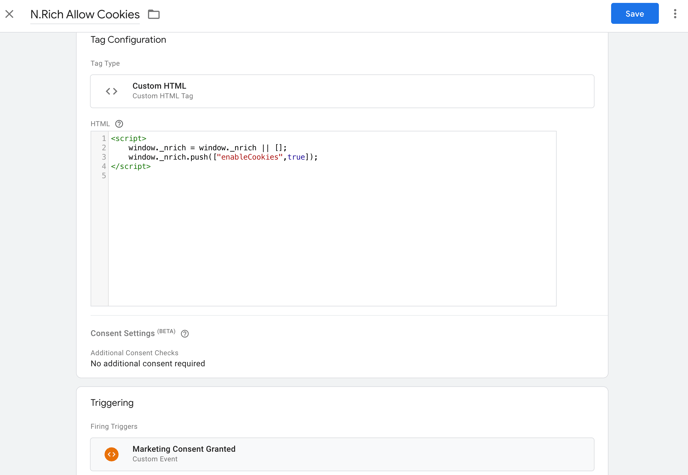Select the Custom HTML tag type box
This screenshot has width=688, height=475.
point(342,91)
